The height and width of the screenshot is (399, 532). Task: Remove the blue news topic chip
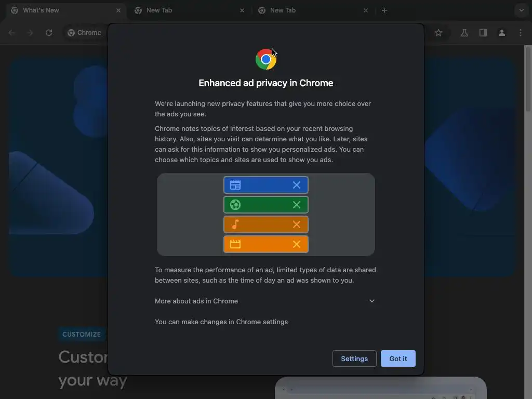click(x=297, y=185)
